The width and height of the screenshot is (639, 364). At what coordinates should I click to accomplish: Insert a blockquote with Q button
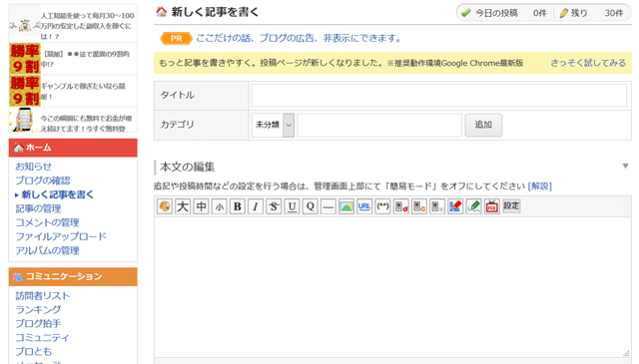311,206
